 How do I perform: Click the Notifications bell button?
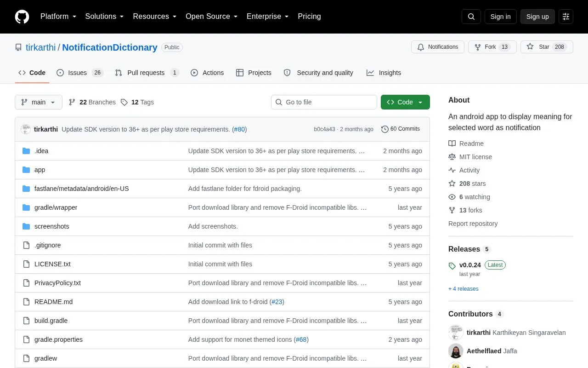(x=438, y=47)
